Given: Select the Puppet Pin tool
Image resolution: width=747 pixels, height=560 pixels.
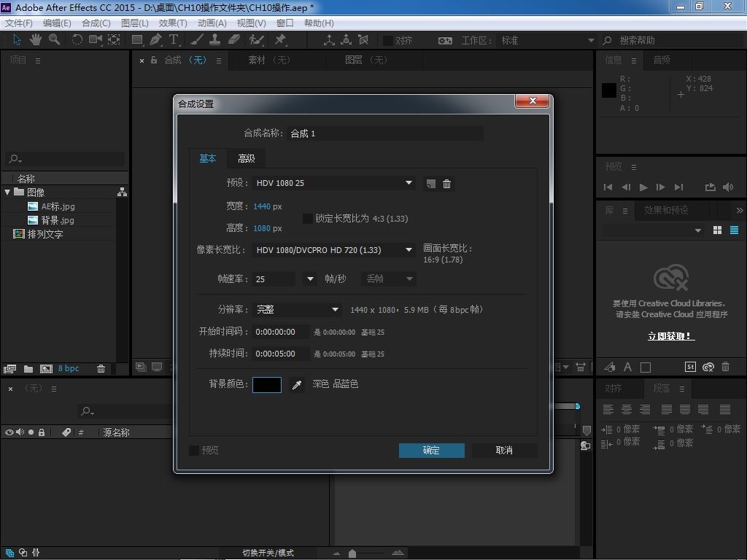Looking at the screenshot, I should 280,40.
